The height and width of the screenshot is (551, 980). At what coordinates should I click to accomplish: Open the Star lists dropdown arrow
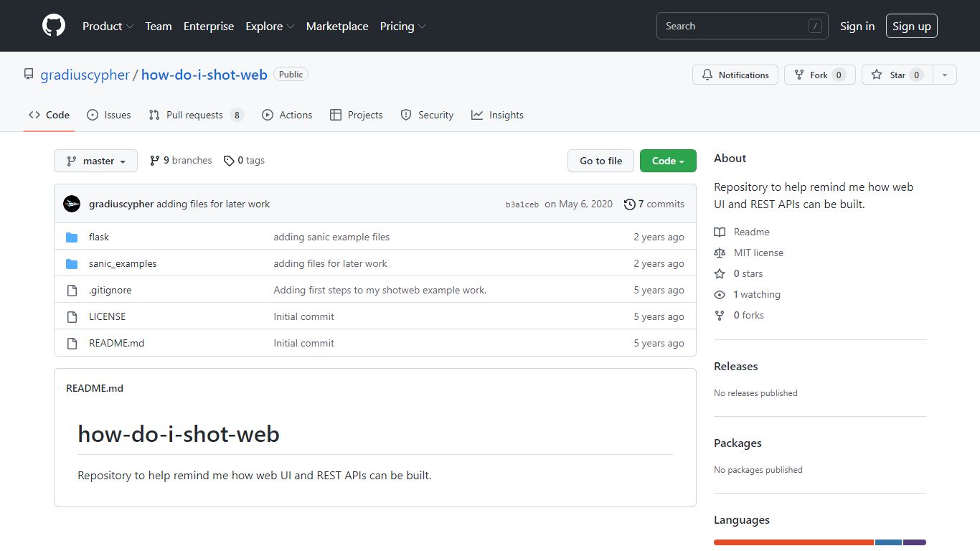[x=945, y=75]
